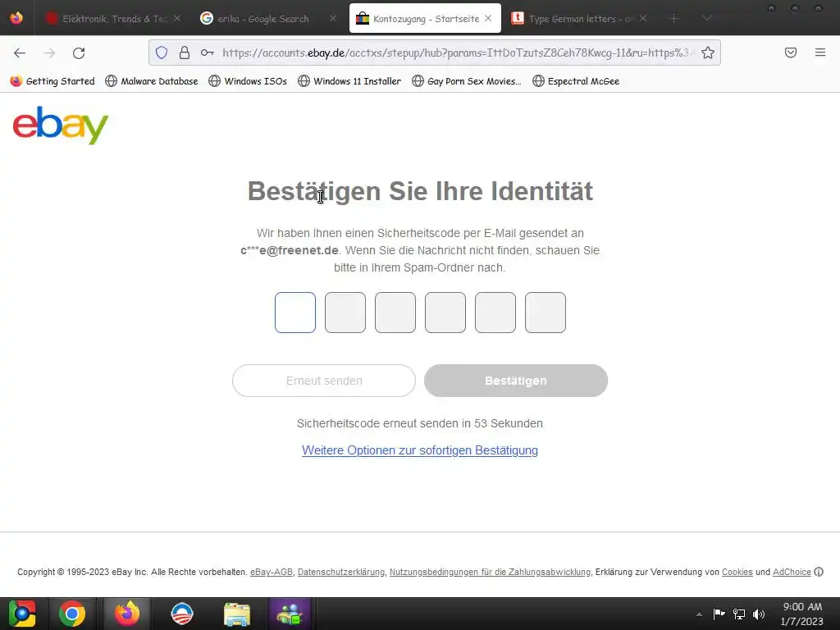The width and height of the screenshot is (840, 630).
Task: Click the Action Center flag tray icon
Action: (719, 614)
